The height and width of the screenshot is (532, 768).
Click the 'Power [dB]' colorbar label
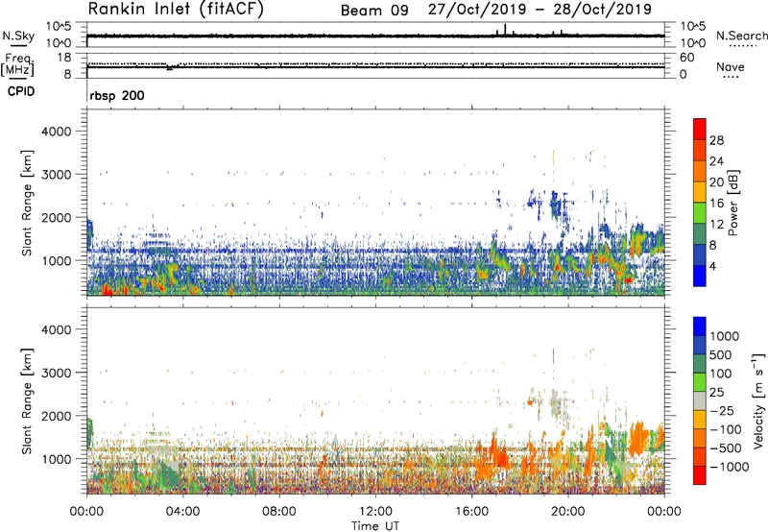(732, 203)
